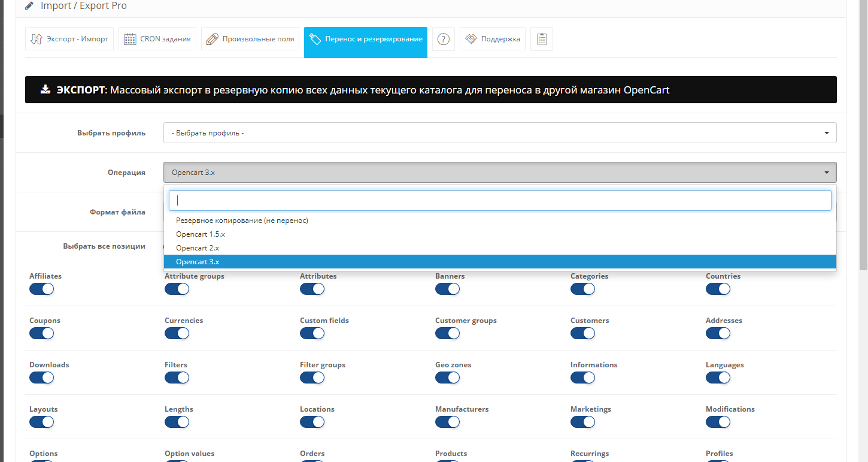868x462 pixels.
Task: Toggle Languages export switch
Action: pos(718,378)
